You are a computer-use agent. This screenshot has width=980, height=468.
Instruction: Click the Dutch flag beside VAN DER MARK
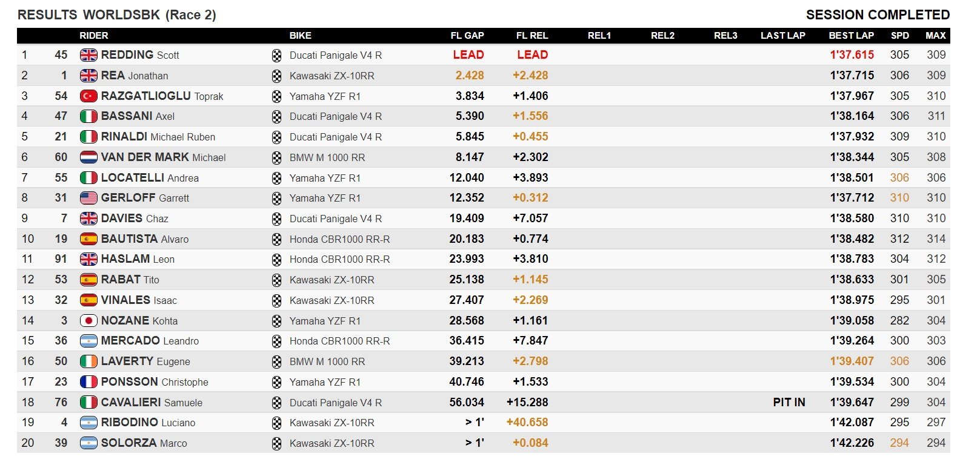(x=88, y=157)
